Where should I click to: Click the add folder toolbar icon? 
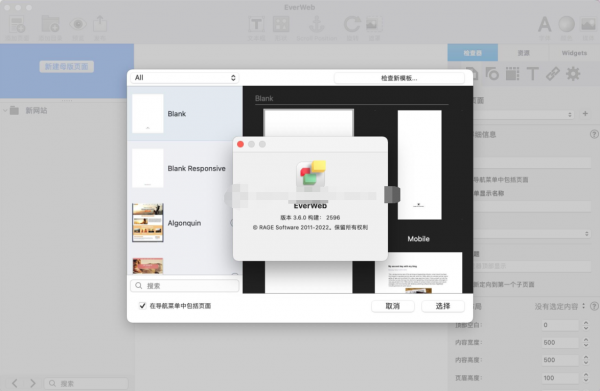(51, 24)
